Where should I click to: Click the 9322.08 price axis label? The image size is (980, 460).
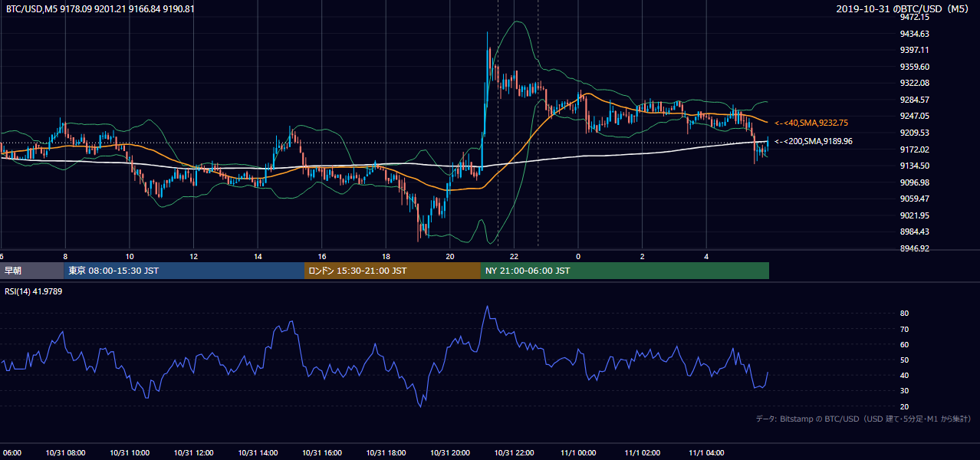click(915, 83)
